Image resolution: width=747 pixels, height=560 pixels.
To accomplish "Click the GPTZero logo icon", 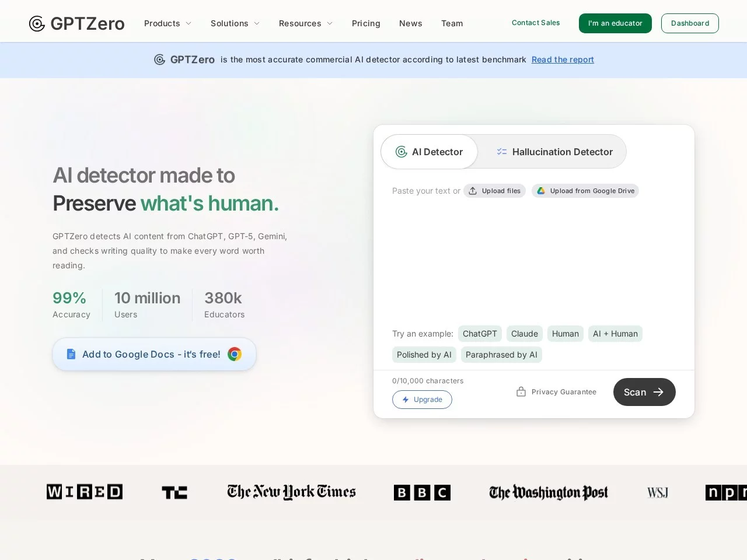I will coord(36,23).
